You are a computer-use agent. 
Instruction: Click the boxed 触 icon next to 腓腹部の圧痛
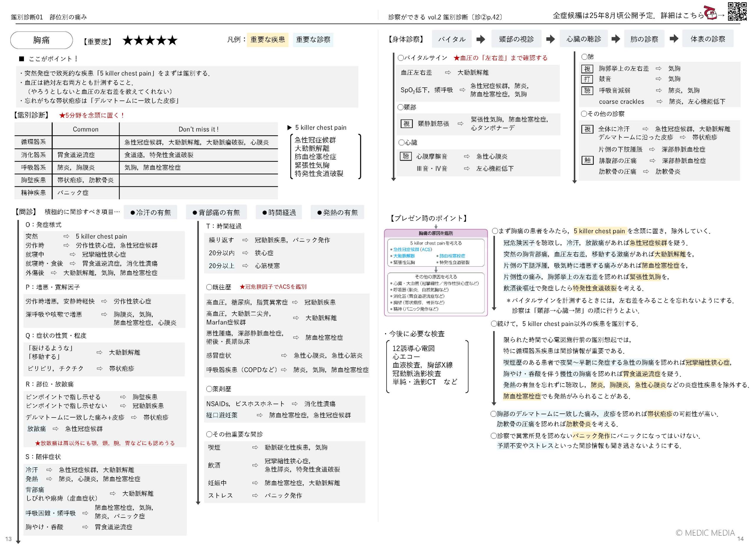[x=587, y=160]
